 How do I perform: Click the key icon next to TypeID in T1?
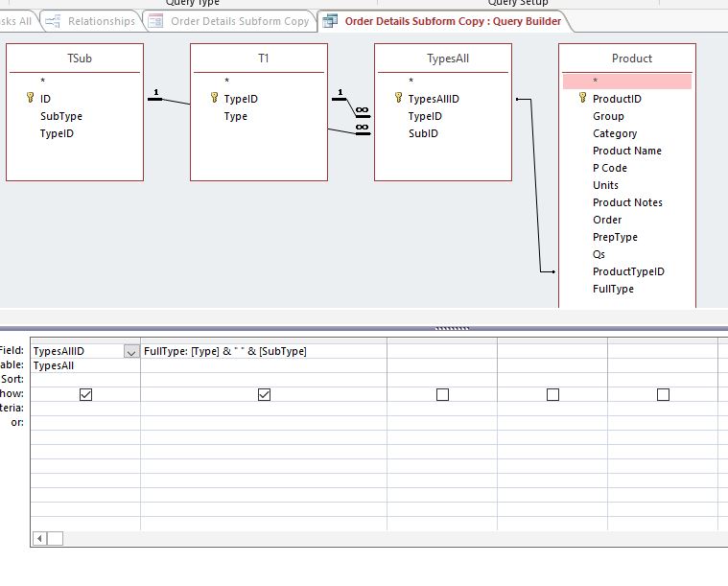pos(214,98)
